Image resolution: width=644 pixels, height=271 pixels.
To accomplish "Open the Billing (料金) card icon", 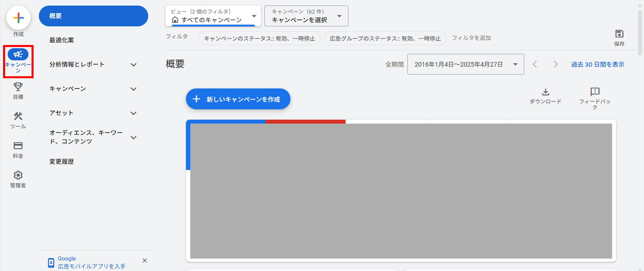I will [18, 146].
